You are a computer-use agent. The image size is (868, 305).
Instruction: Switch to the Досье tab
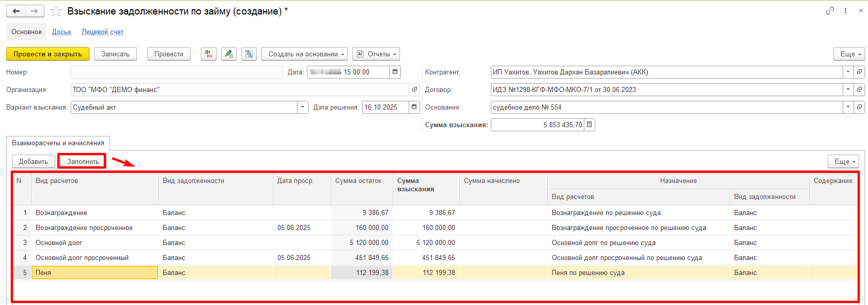pyautogui.click(x=61, y=32)
